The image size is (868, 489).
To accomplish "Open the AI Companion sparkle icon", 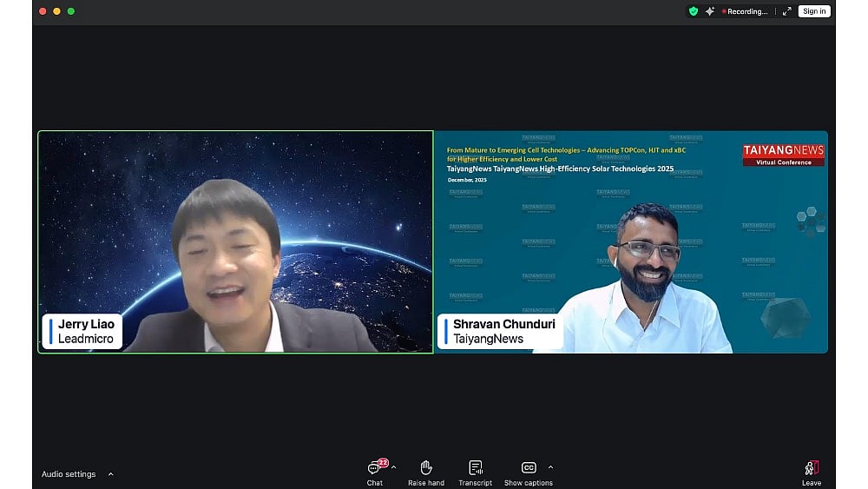I will click(x=709, y=11).
